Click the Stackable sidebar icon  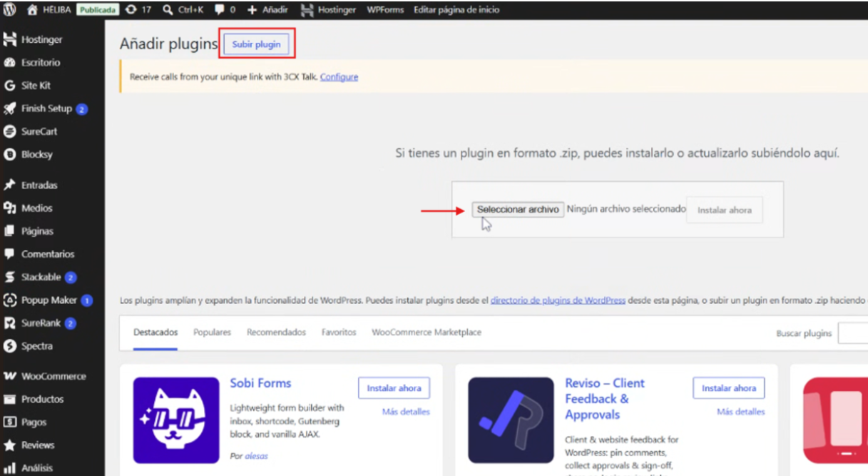10,277
